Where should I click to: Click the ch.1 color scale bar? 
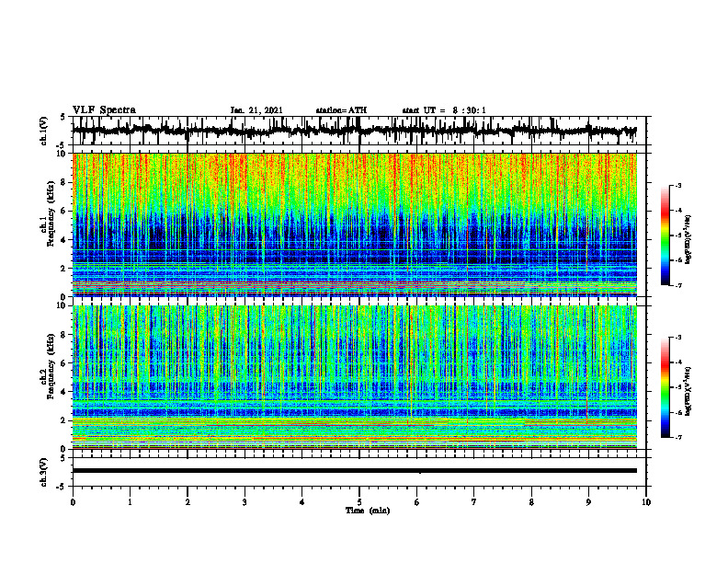[x=665, y=236]
